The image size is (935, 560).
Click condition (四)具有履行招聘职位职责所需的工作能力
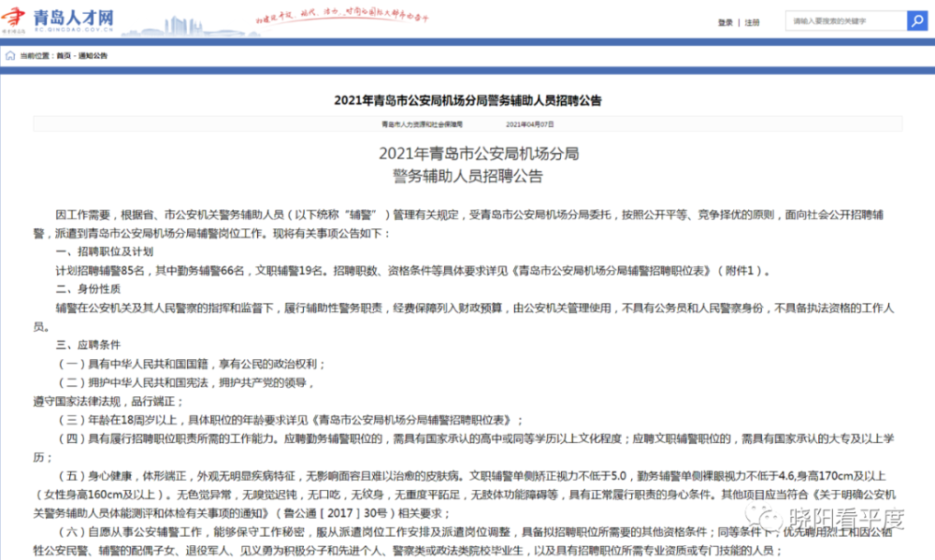[x=464, y=448]
